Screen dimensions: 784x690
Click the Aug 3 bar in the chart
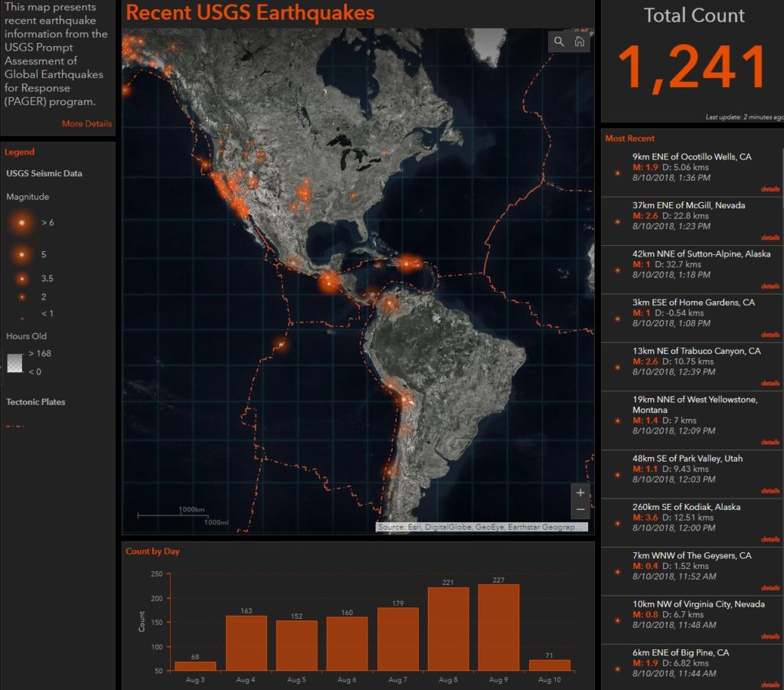click(x=195, y=665)
